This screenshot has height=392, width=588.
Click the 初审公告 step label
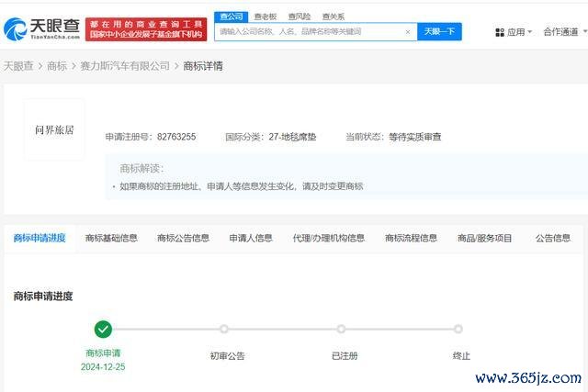pyautogui.click(x=227, y=355)
